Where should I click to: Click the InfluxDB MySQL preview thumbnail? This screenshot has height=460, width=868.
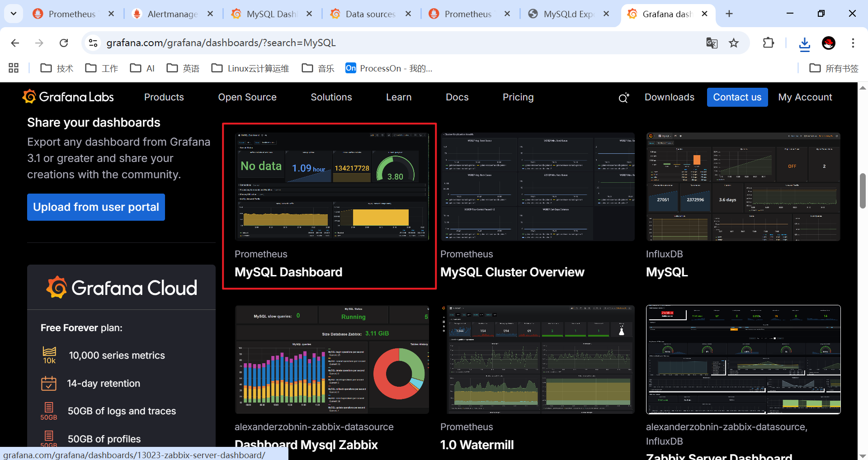click(743, 187)
